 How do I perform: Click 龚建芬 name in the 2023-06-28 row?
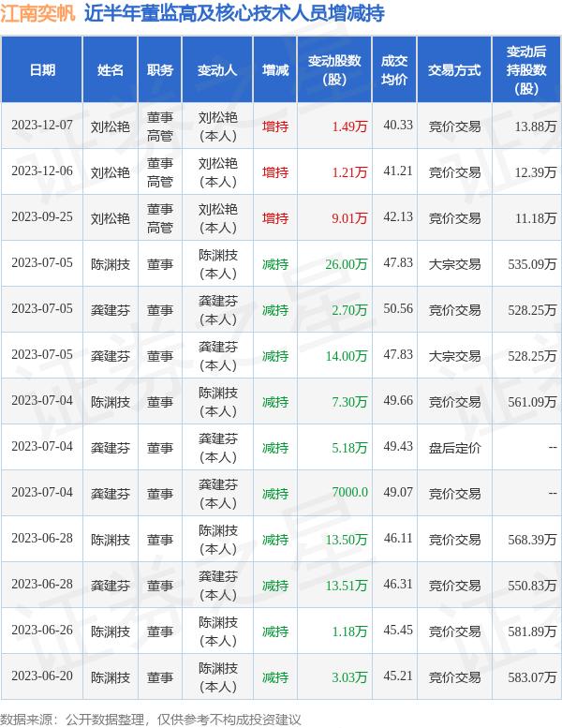[x=111, y=586]
